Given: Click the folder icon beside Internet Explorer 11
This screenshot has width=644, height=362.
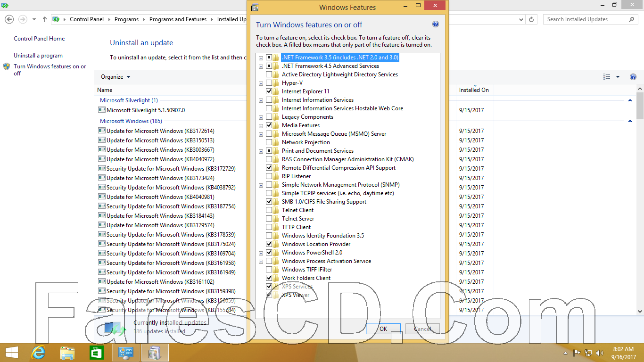Looking at the screenshot, I should click(x=276, y=91).
